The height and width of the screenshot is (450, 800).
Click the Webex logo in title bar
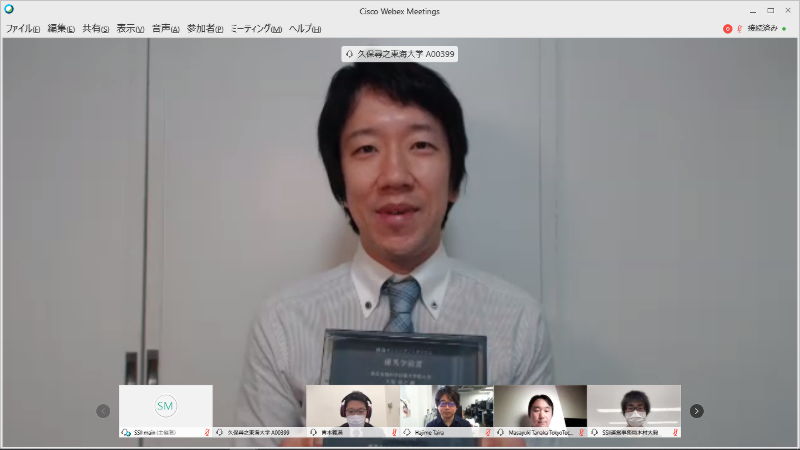click(x=9, y=9)
